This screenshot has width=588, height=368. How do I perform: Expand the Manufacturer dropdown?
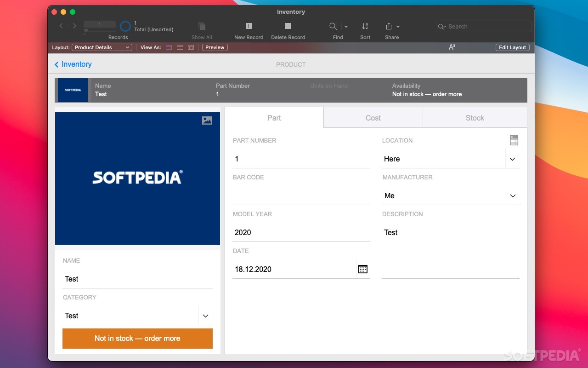coord(513,195)
